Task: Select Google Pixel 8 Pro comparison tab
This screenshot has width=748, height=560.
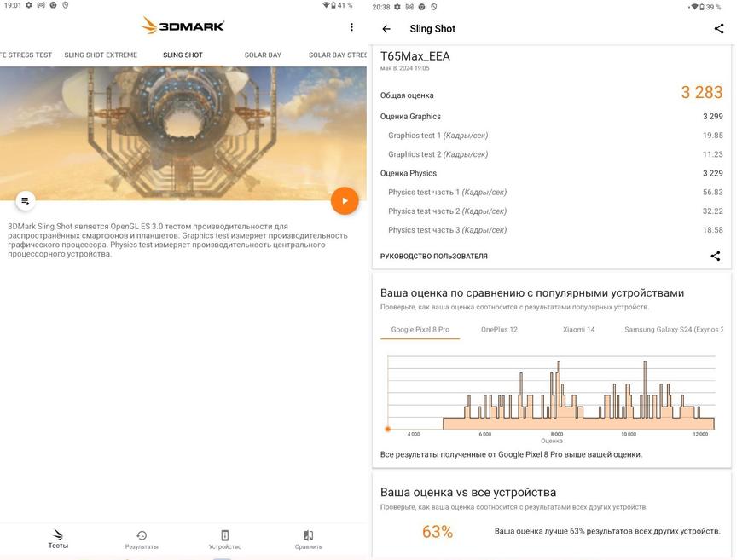Action: tap(420, 329)
